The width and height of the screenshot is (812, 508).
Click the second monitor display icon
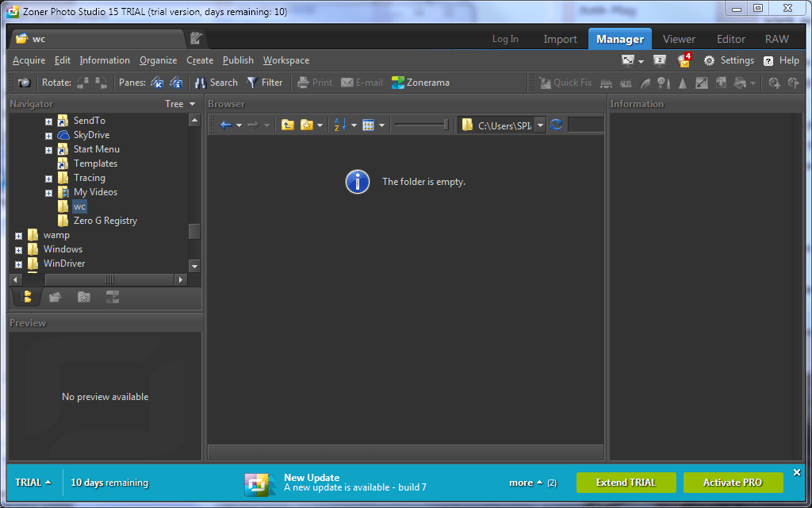[x=659, y=60]
